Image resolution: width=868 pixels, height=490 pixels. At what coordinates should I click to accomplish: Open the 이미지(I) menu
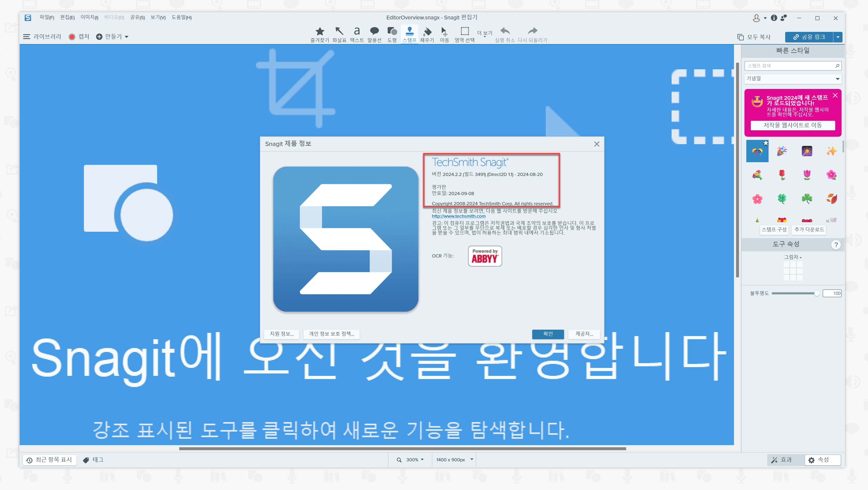pyautogui.click(x=89, y=18)
